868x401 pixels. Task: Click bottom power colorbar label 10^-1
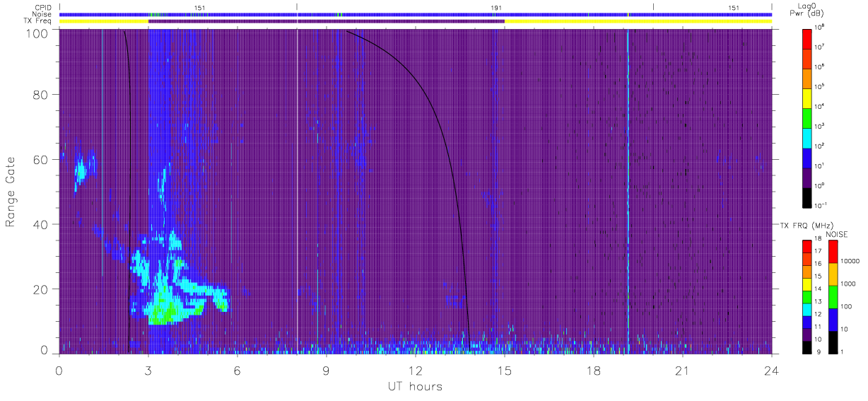[x=821, y=204]
